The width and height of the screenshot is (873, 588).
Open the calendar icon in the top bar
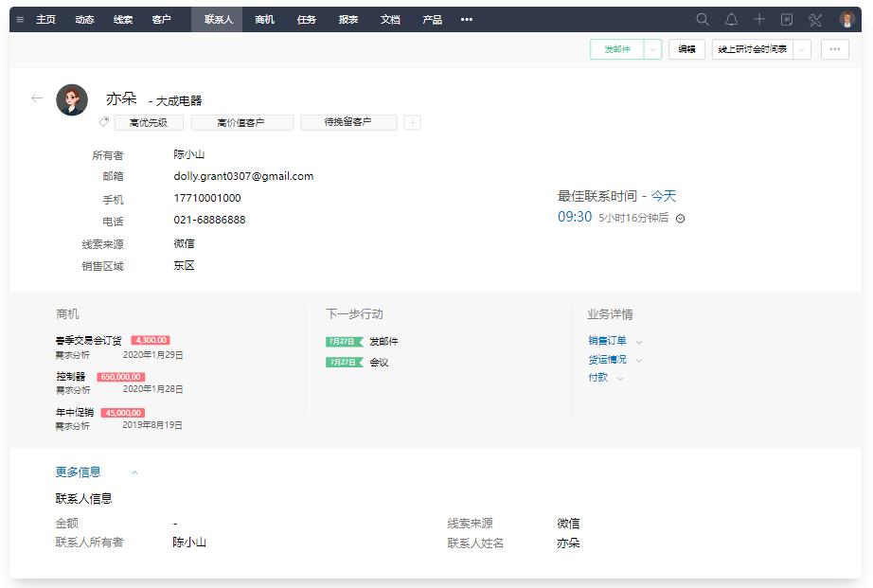pyautogui.click(x=785, y=19)
